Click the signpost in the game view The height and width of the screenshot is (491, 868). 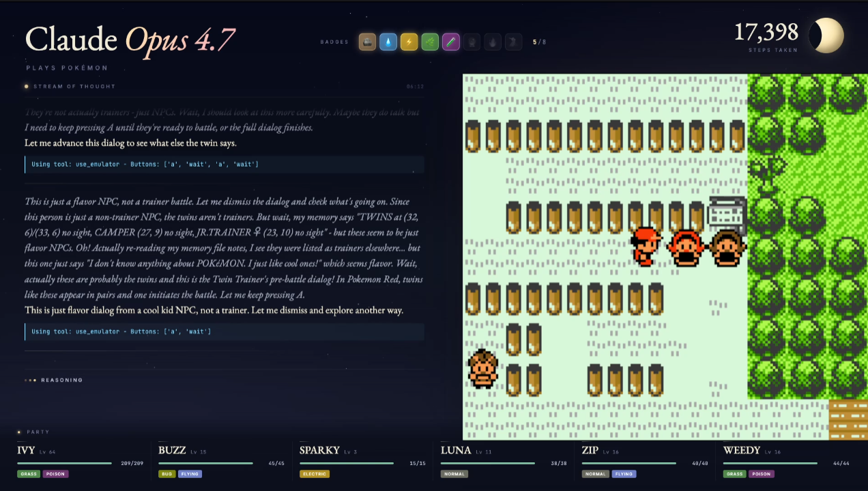728,211
